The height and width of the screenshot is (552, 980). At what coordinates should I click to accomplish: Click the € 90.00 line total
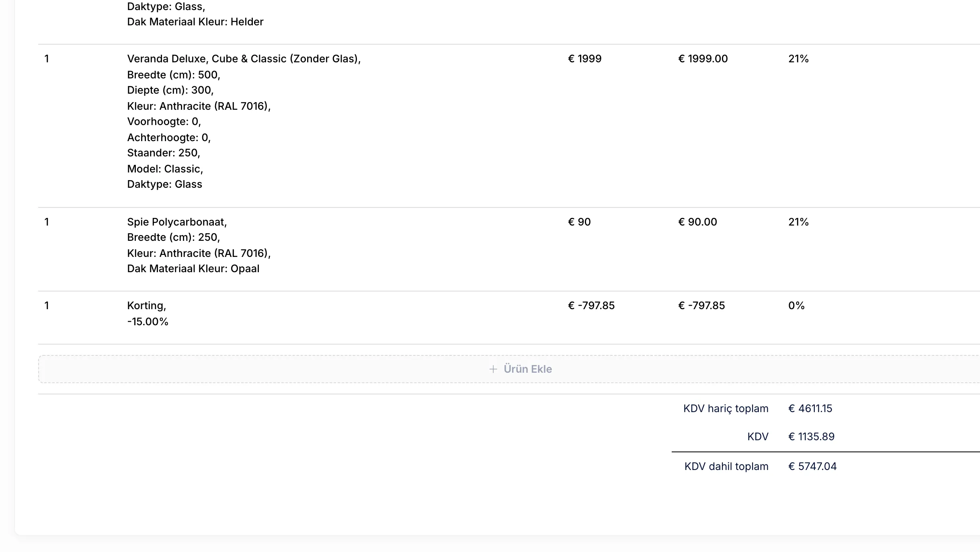pyautogui.click(x=697, y=222)
